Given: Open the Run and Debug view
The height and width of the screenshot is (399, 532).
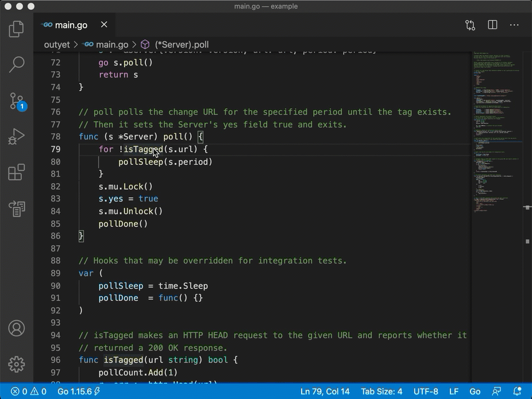Looking at the screenshot, I should pyautogui.click(x=17, y=137).
